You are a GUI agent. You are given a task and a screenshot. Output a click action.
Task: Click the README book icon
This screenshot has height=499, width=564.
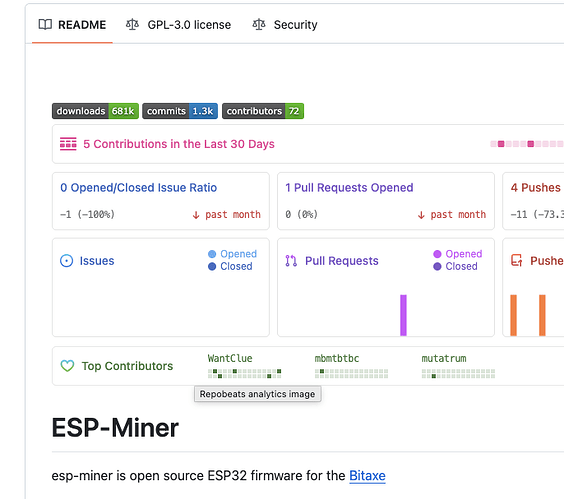click(45, 24)
